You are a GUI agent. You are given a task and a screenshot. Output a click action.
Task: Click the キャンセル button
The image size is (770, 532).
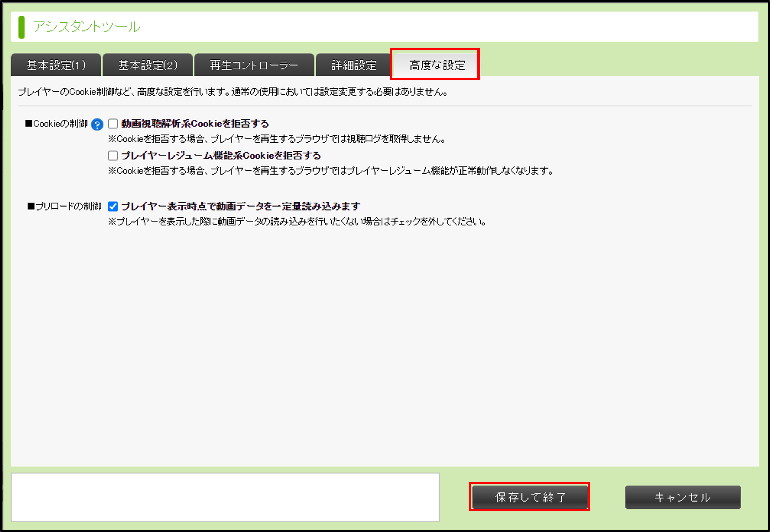pos(682,497)
